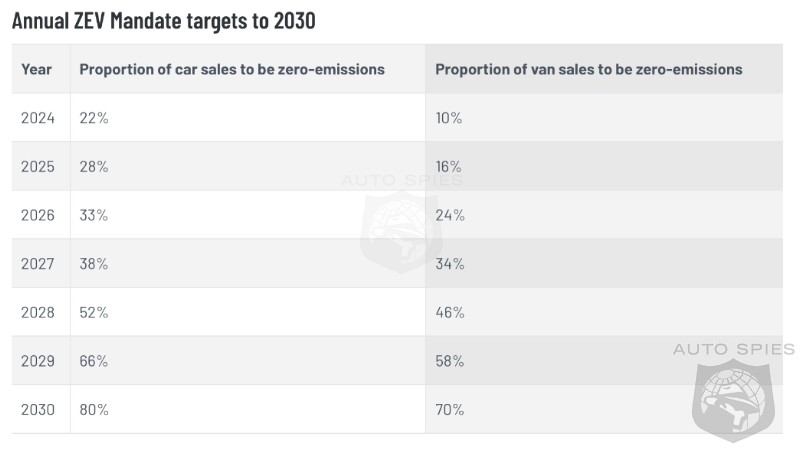800x450 pixels.
Task: Click the AUTO SPIES globe logo bottom-right
Action: [735, 400]
